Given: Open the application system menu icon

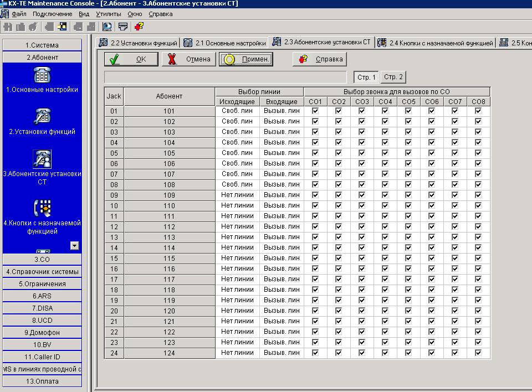Looking at the screenshot, I should click(4, 14).
